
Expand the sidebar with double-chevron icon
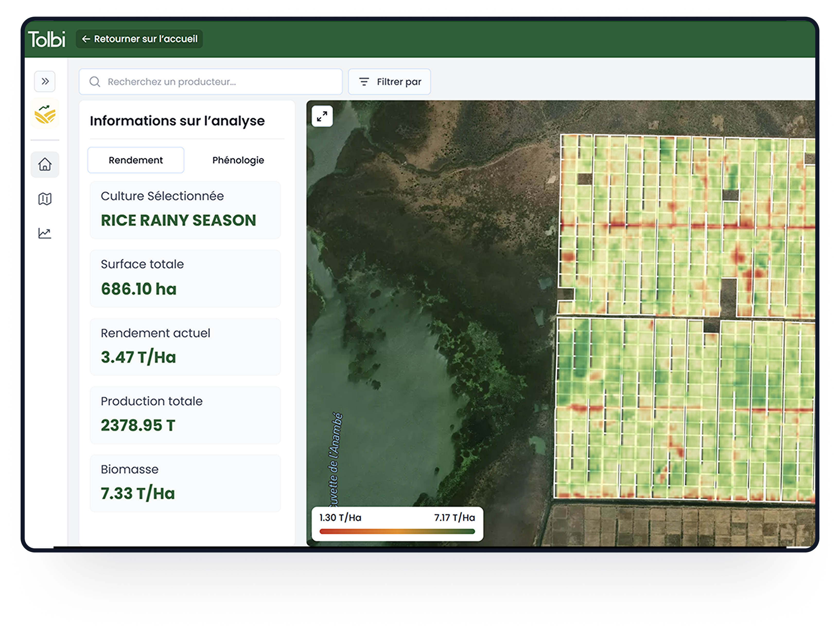[x=45, y=81]
